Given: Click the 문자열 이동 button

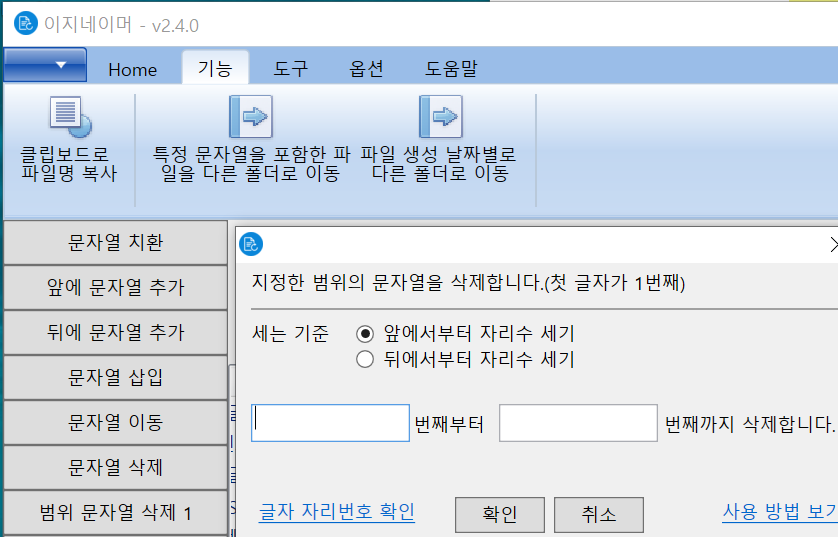Looking at the screenshot, I should [115, 422].
